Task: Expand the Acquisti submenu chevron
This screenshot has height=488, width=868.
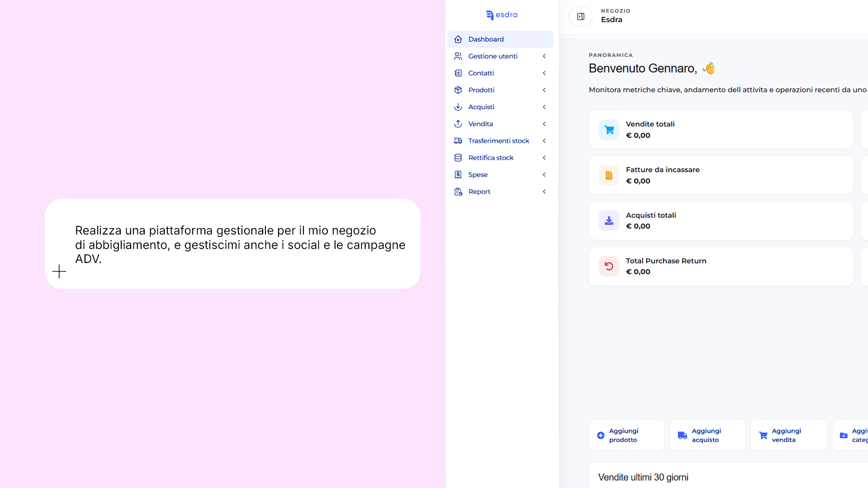Action: tap(544, 107)
